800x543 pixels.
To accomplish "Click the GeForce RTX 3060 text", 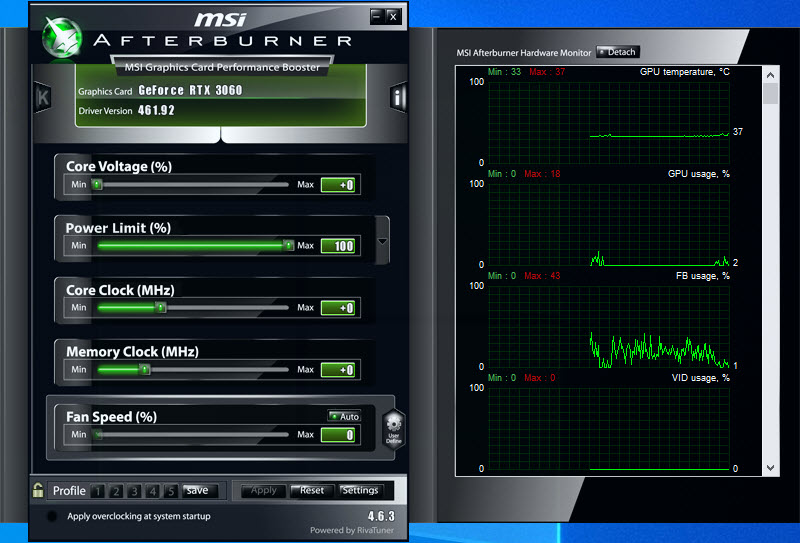I will [x=190, y=90].
